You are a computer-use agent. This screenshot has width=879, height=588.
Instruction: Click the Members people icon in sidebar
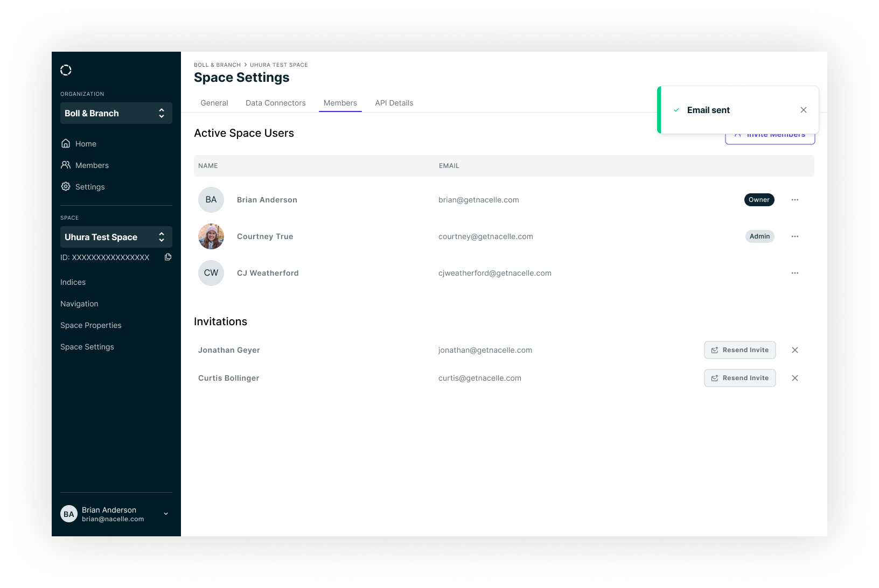coord(66,165)
